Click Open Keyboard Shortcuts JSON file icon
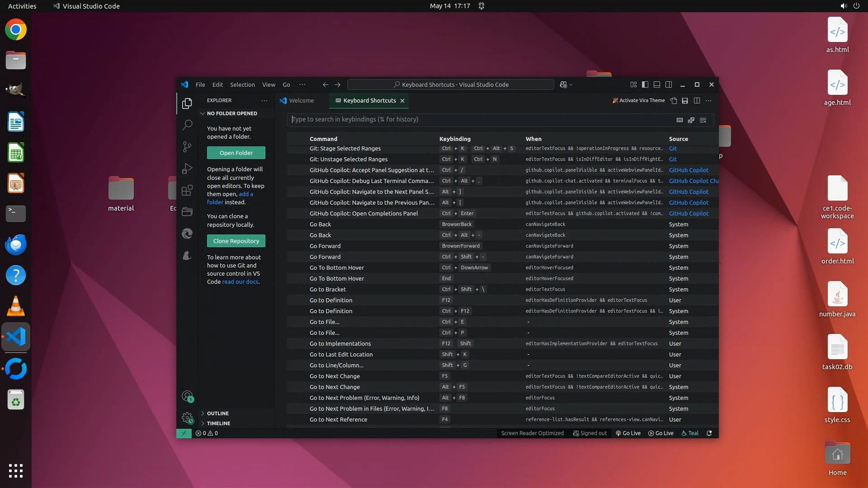Image resolution: width=868 pixels, height=488 pixels. coord(674,101)
